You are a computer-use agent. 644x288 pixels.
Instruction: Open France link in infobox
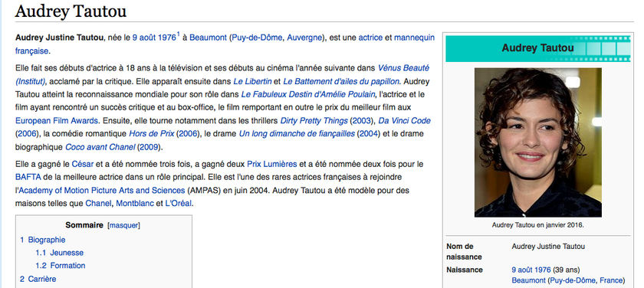click(x=611, y=280)
